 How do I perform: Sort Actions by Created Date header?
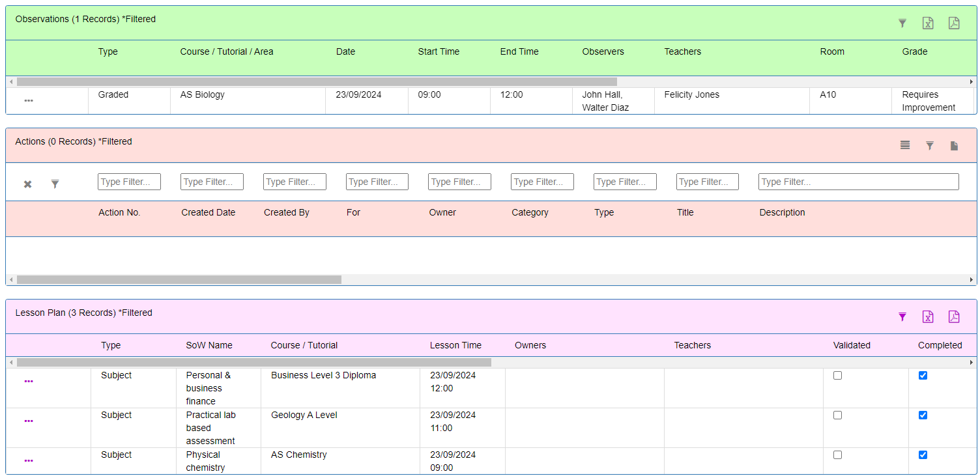(209, 212)
